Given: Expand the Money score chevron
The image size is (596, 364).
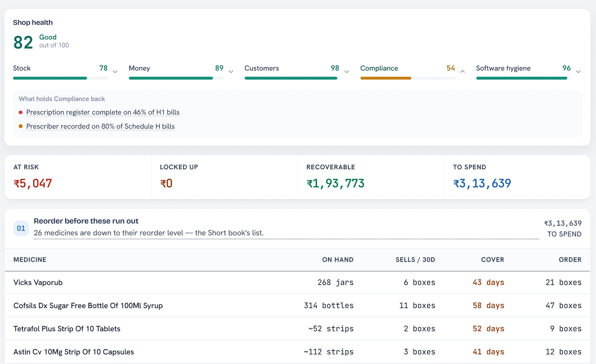Looking at the screenshot, I should click(231, 71).
